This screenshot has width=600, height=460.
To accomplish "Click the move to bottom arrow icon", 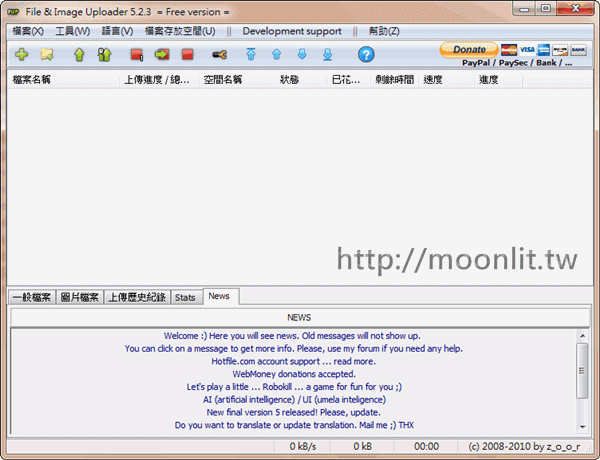I will 327,54.
